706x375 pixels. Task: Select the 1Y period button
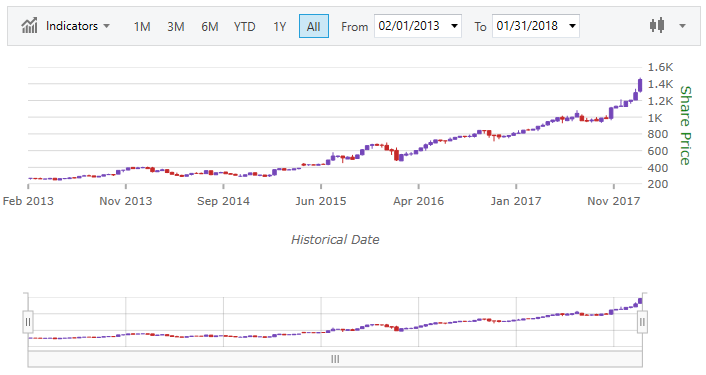point(280,27)
